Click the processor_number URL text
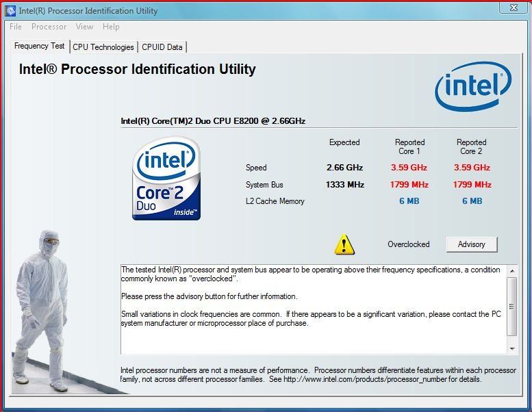Viewport: 532px width, 412px height. coord(365,379)
